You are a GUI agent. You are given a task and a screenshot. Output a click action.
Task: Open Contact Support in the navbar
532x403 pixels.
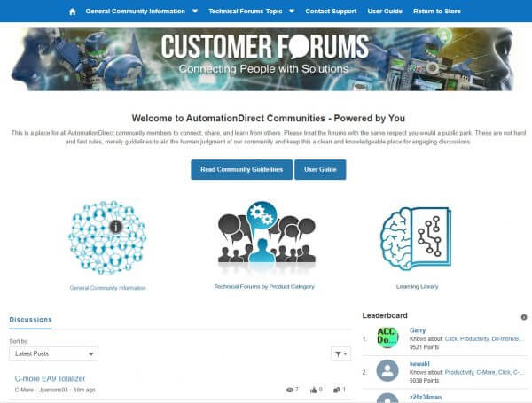click(331, 12)
